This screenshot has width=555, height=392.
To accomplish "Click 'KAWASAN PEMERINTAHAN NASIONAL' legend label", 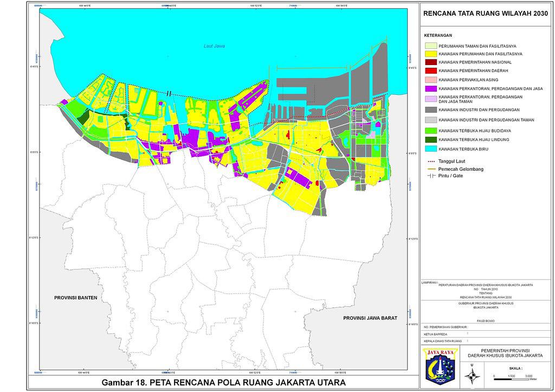I will coord(475,62).
